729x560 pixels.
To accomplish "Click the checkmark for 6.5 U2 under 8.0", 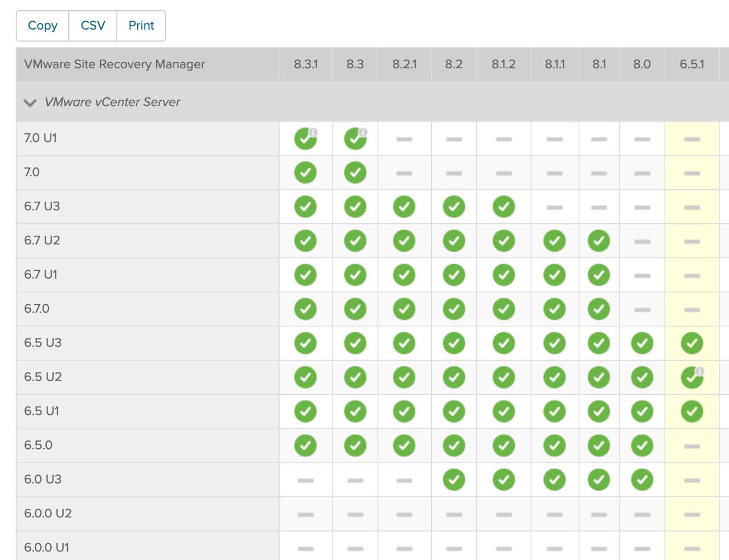I will click(642, 377).
